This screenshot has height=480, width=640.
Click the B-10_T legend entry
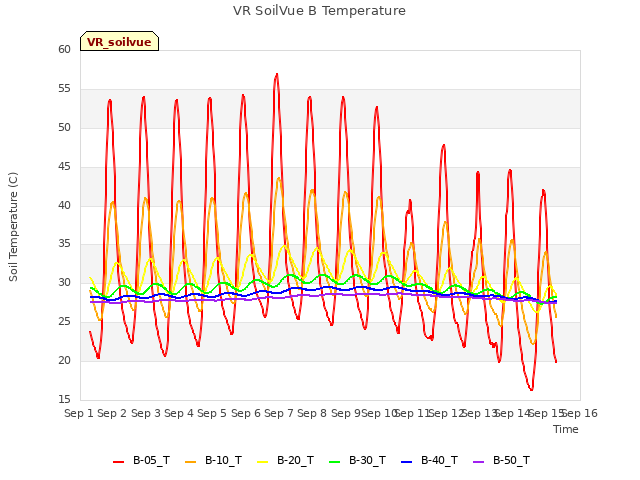point(213,461)
